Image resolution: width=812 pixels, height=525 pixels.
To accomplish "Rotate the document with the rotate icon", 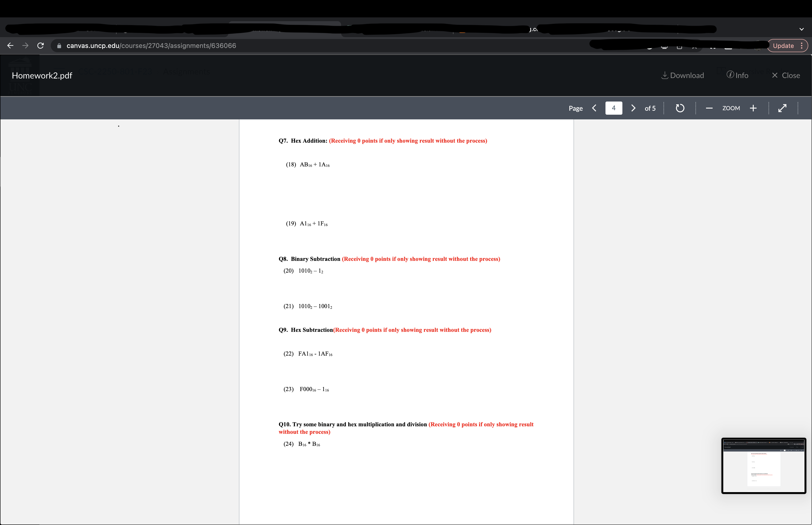I will tap(680, 108).
